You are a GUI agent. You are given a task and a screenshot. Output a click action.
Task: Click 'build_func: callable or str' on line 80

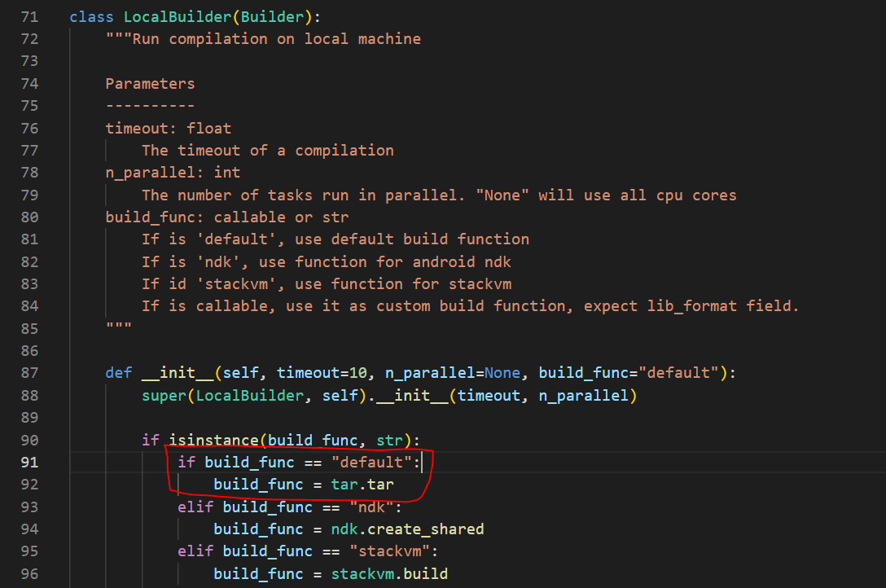pyautogui.click(x=227, y=217)
